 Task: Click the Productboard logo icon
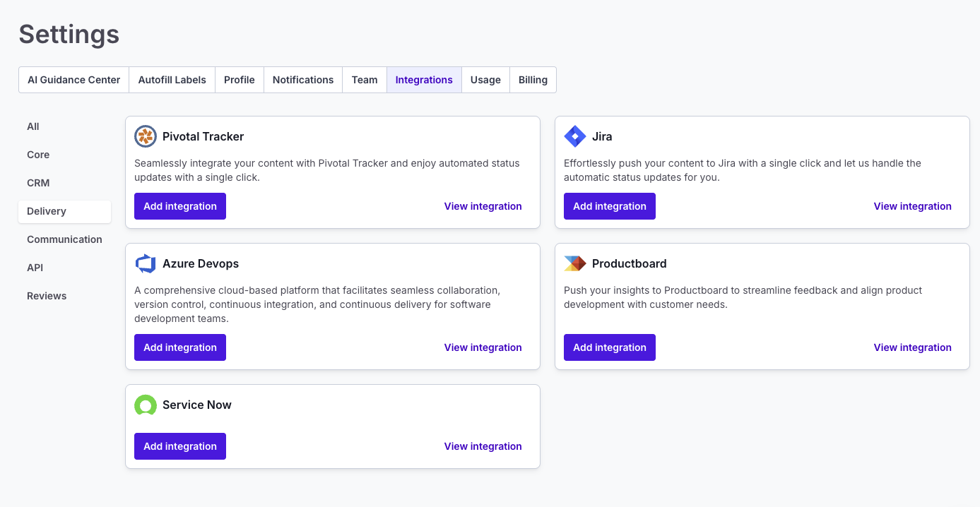click(575, 263)
